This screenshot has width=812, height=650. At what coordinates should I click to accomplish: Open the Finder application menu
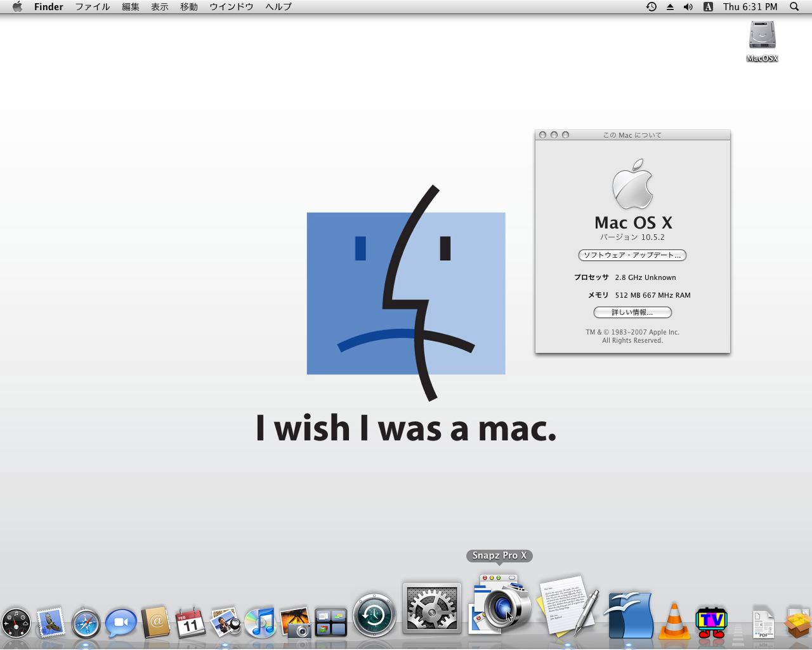49,6
